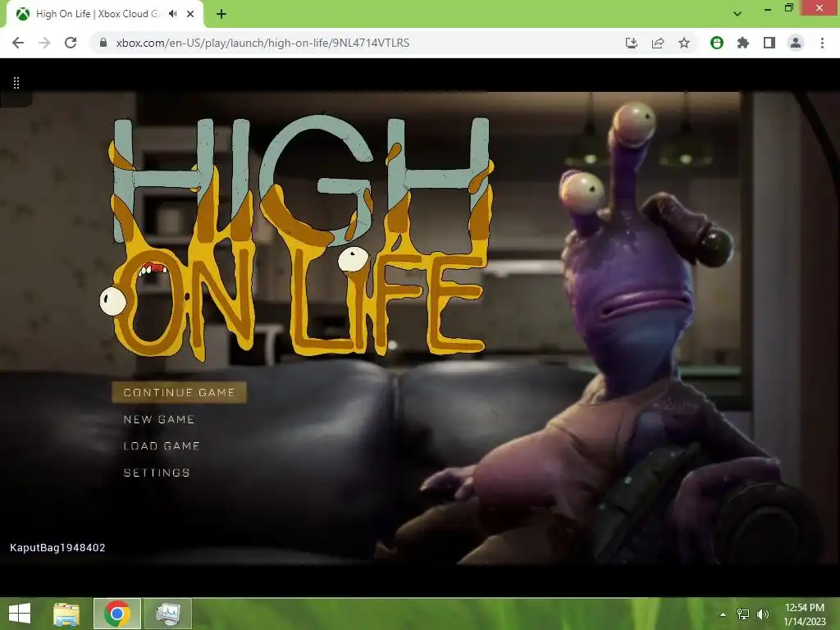The width and height of the screenshot is (840, 630).
Task: Open a new browser tab
Action: click(221, 14)
